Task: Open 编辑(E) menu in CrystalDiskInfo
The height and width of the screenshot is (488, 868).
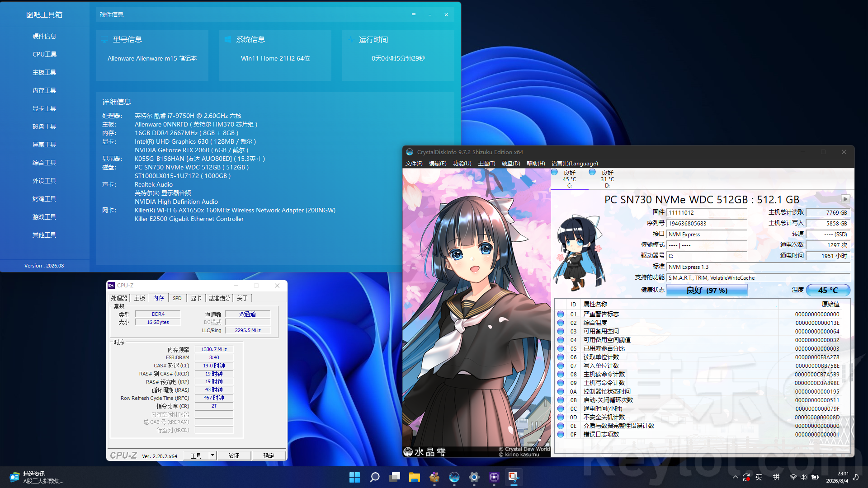Action: [438, 164]
